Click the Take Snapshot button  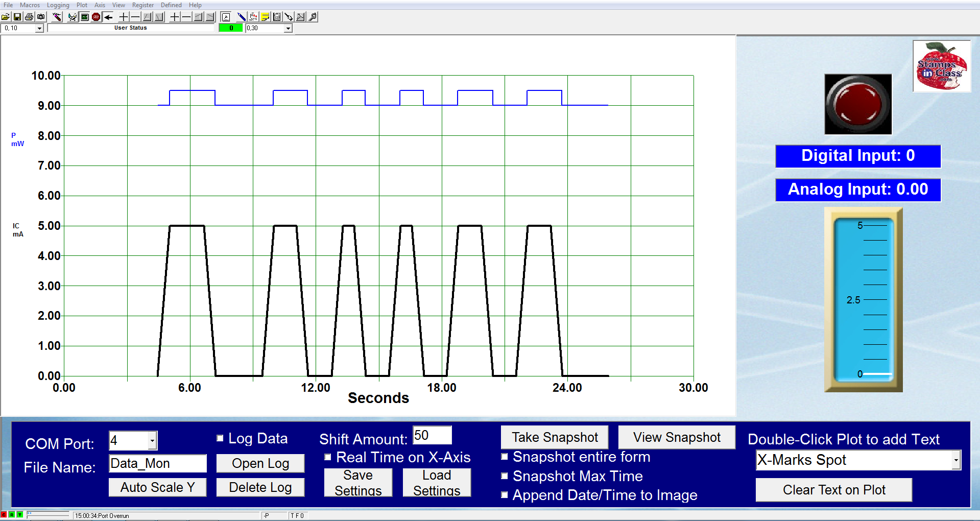tap(555, 437)
